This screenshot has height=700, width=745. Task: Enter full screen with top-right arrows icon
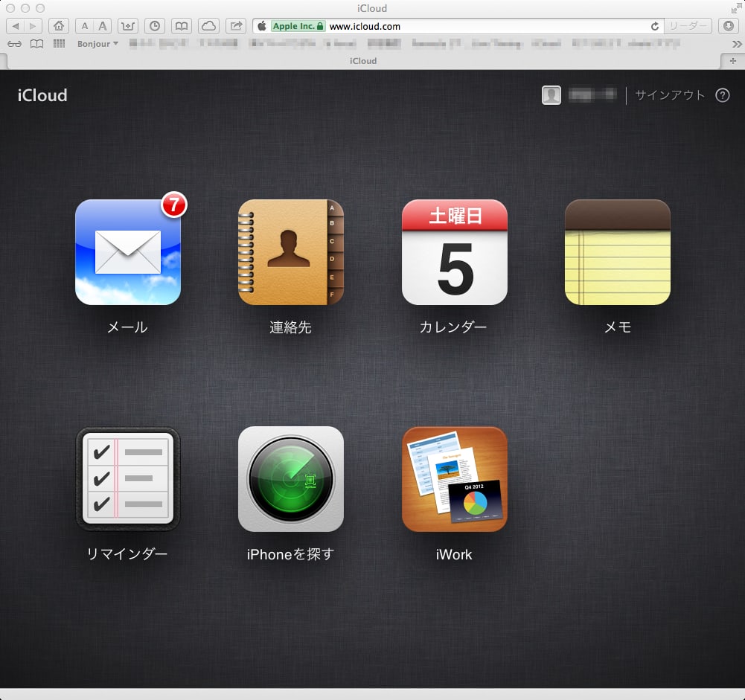click(736, 8)
